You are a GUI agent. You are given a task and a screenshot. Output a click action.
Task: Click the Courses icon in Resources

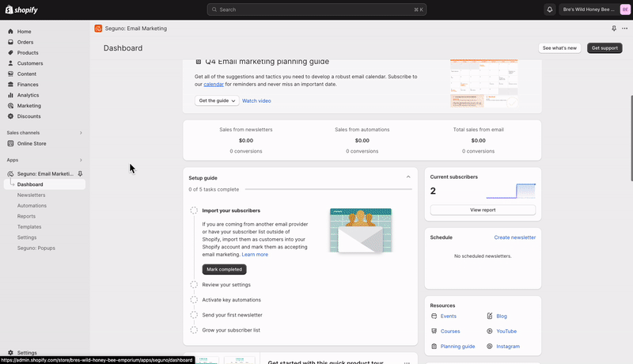pyautogui.click(x=434, y=331)
